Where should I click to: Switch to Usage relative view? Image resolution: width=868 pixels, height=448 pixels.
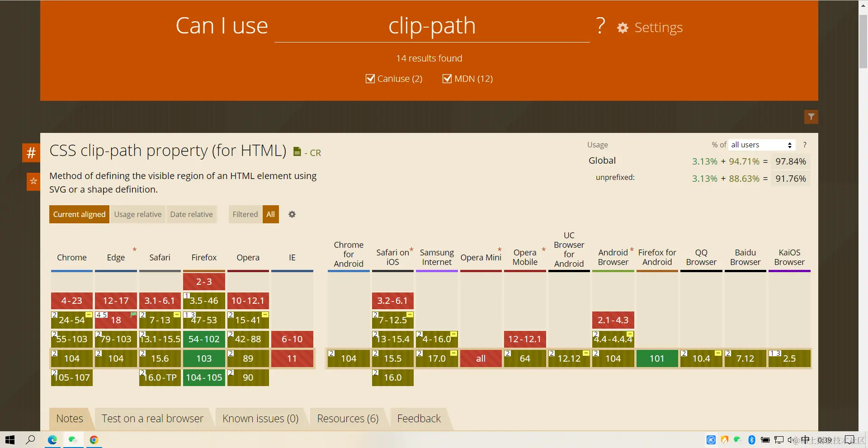[x=137, y=214]
